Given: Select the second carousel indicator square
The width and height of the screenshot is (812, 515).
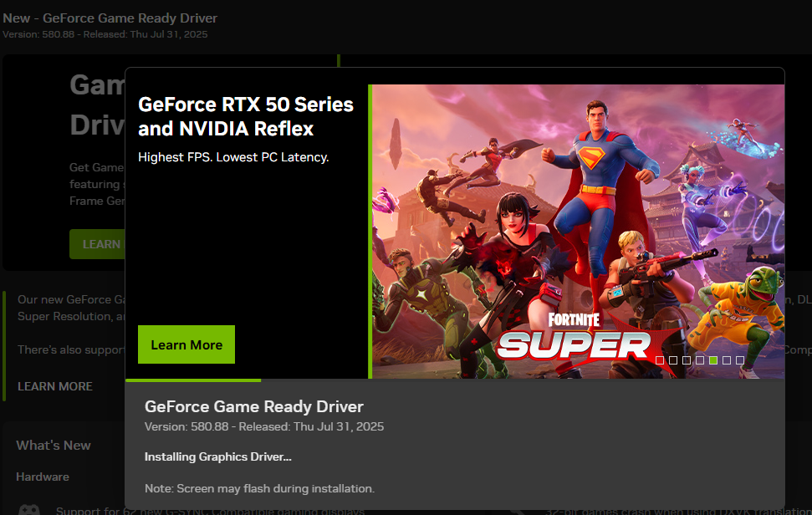Looking at the screenshot, I should click(673, 360).
